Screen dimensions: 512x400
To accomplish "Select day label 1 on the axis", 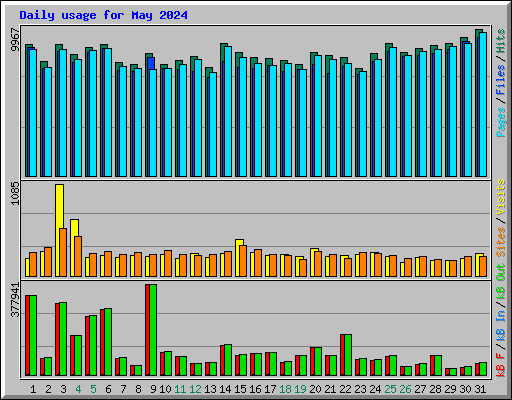I will click(x=33, y=389).
